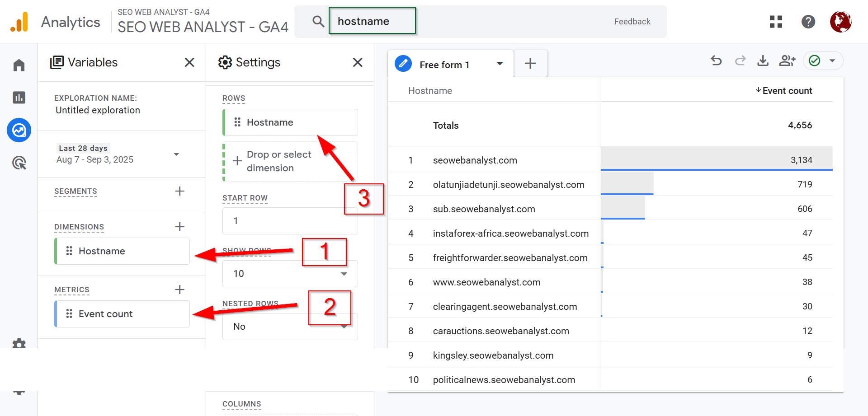
Task: Click the Hostname chip under Rows
Action: (x=290, y=122)
